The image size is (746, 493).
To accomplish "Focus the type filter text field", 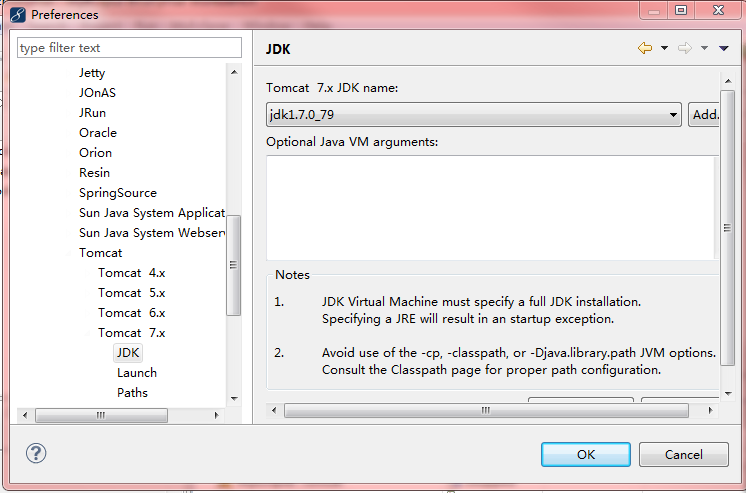I will 129,48.
